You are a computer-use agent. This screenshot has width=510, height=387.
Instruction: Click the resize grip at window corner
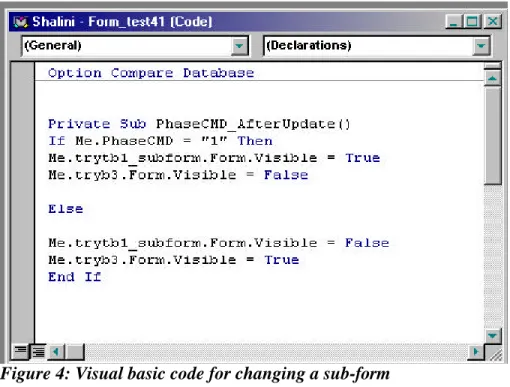pos(495,354)
